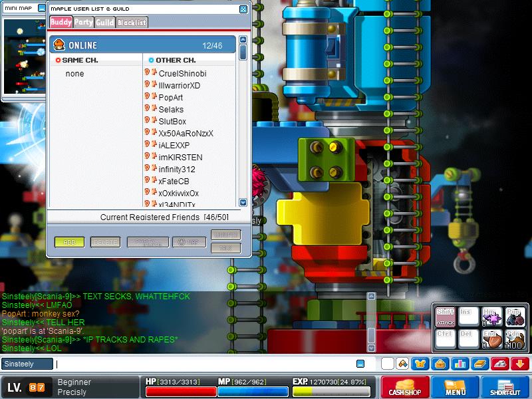Click the buddy list scrollbar thumb
Image resolution: width=532 pixels, height=399 pixels.
pos(243,53)
